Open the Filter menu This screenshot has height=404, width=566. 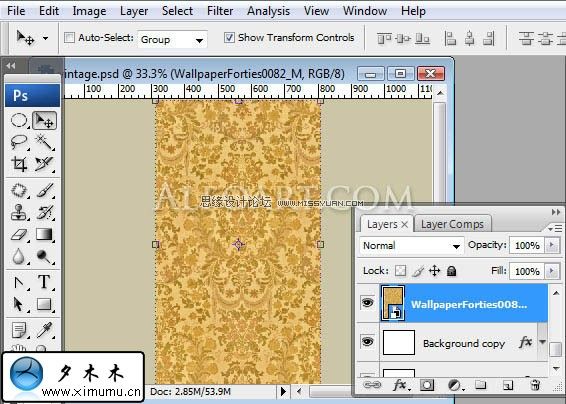point(220,11)
